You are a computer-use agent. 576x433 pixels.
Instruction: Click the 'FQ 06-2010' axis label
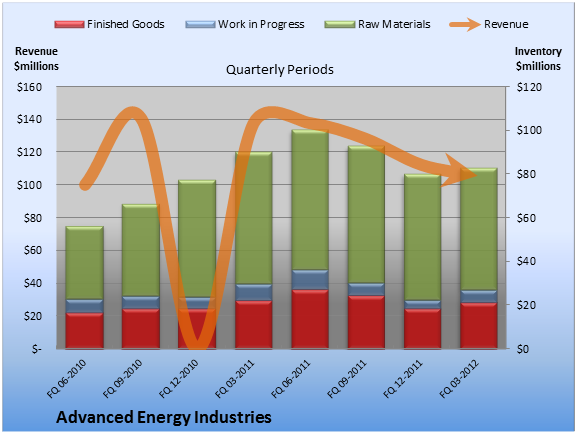[66, 379]
